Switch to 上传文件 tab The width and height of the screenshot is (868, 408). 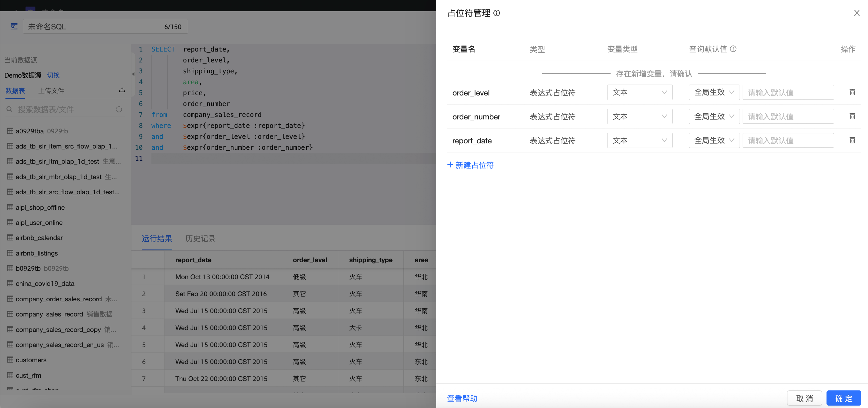pyautogui.click(x=51, y=91)
